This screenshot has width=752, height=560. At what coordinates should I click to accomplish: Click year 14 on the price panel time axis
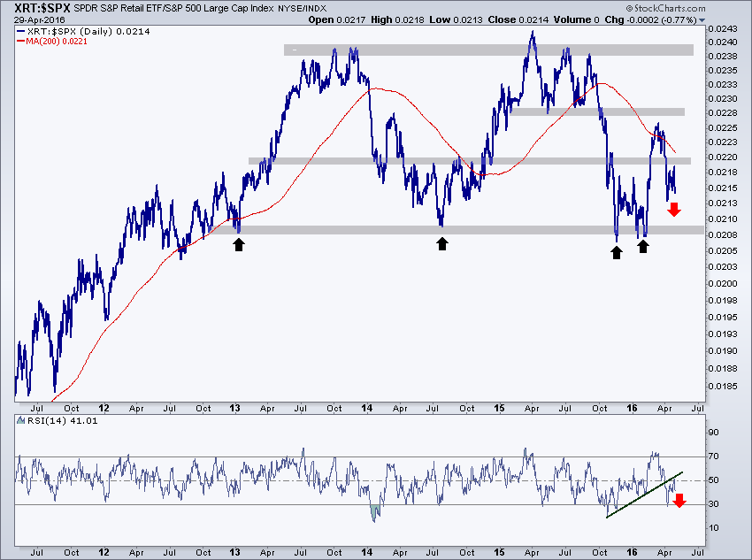pos(367,408)
